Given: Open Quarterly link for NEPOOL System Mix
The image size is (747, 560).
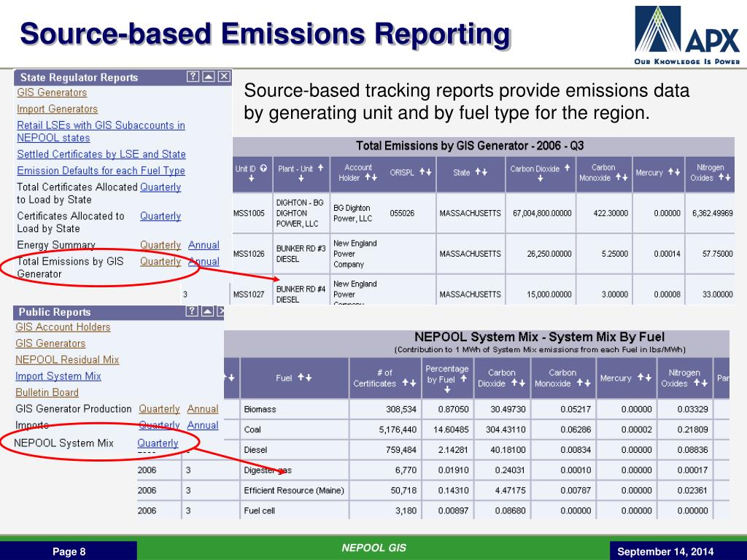Looking at the screenshot, I should click(158, 443).
